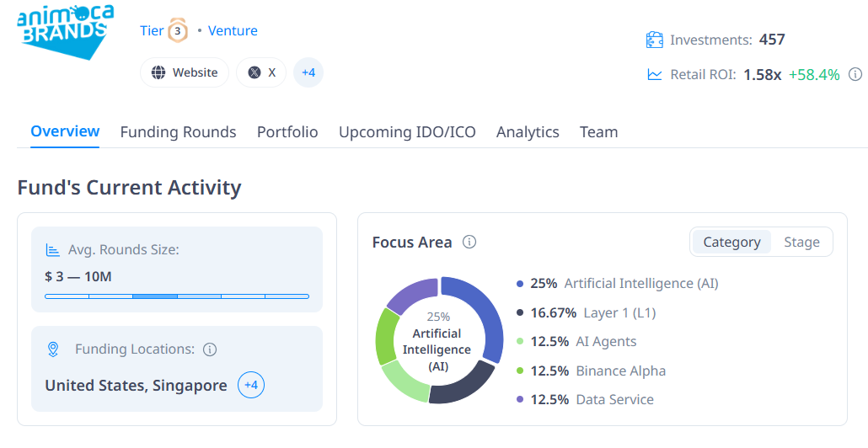Click the blue Artificial Intelligence donut segment
The image size is (868, 448).
[x=484, y=310]
